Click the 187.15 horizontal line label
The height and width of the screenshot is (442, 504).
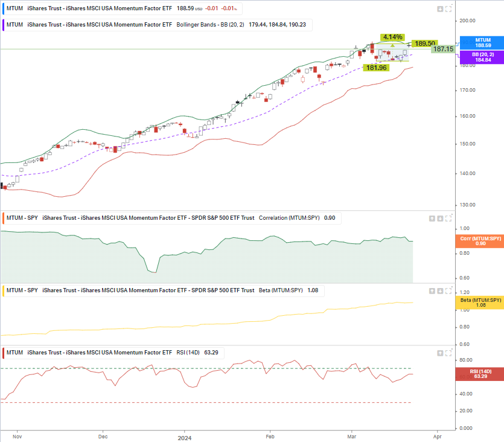[x=443, y=49]
